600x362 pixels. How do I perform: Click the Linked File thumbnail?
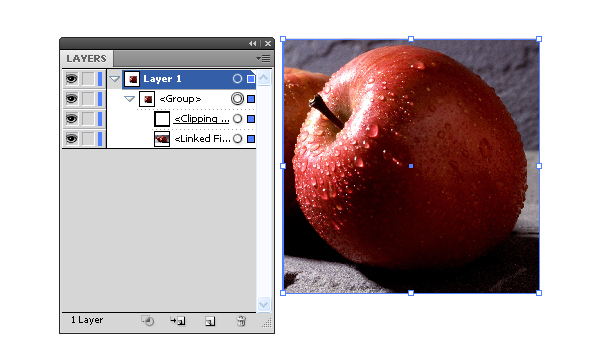tap(162, 139)
